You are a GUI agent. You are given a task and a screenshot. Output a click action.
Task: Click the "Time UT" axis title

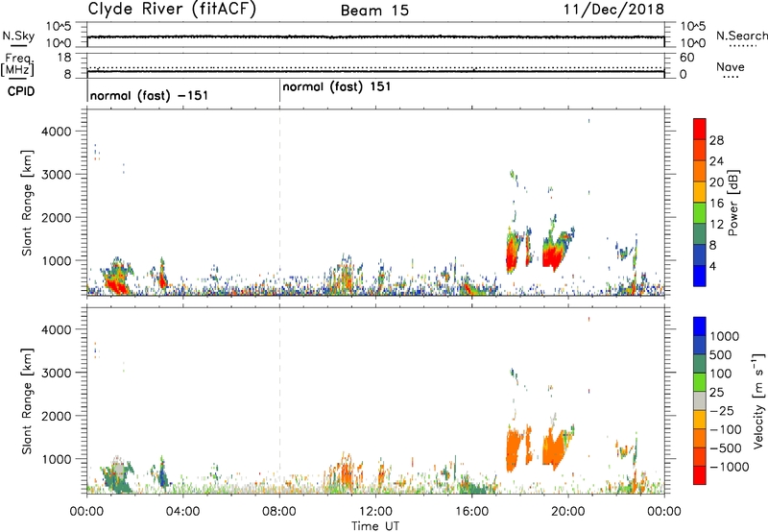[375, 526]
